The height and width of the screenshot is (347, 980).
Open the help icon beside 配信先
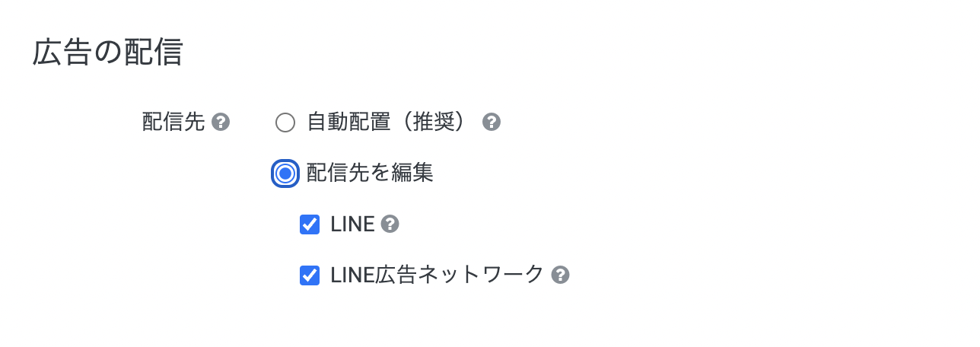[x=221, y=122]
